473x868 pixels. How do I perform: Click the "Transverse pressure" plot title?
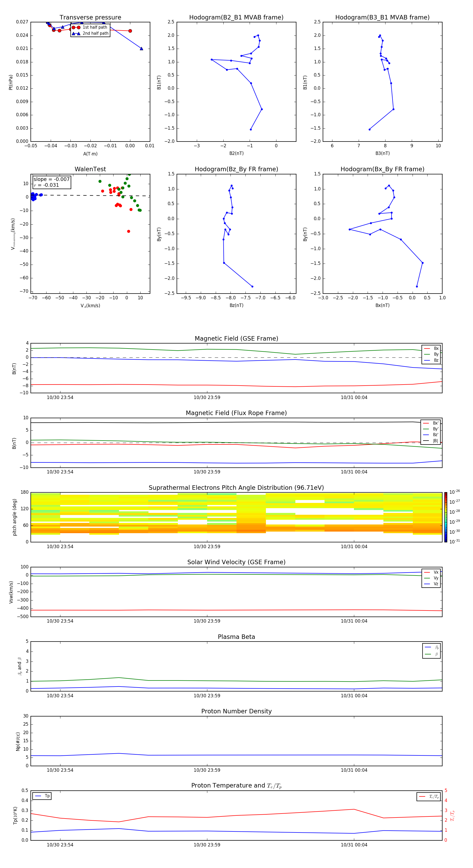click(x=90, y=18)
